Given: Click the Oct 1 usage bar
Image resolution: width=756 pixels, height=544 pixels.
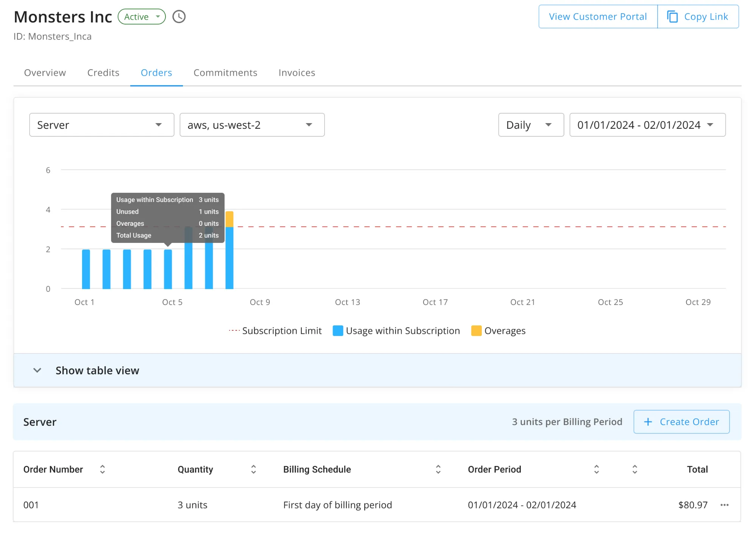Looking at the screenshot, I should click(x=86, y=269).
